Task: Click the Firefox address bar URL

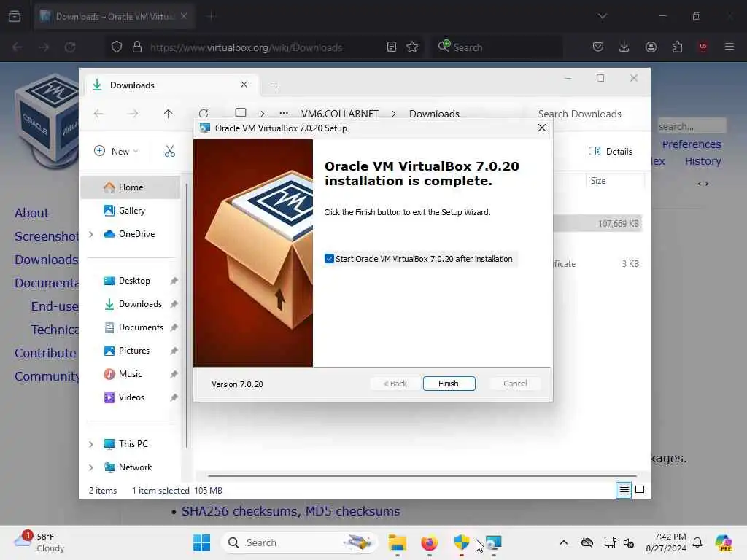Action: (x=246, y=47)
